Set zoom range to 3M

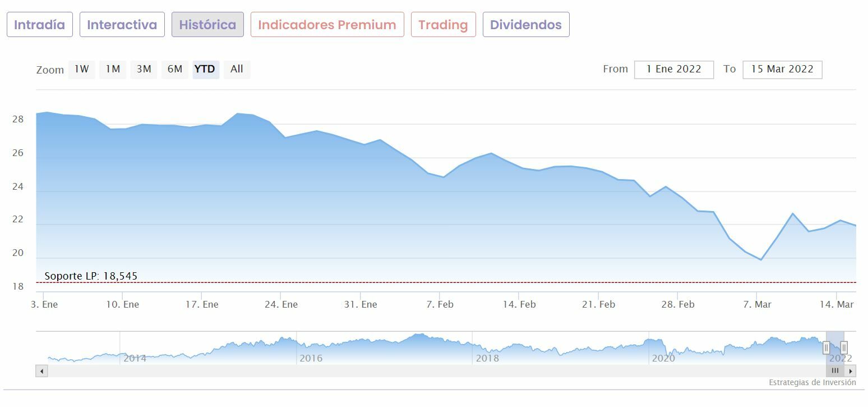click(x=144, y=69)
